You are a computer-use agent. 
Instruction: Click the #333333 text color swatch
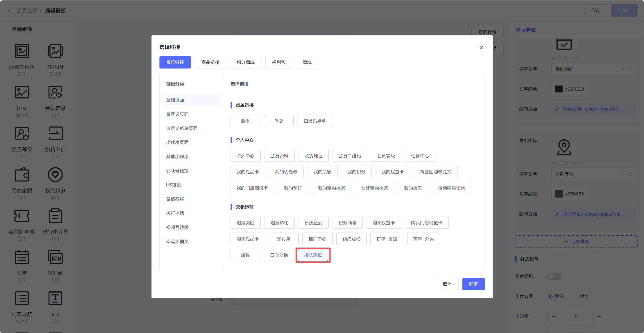pyautogui.click(x=559, y=89)
